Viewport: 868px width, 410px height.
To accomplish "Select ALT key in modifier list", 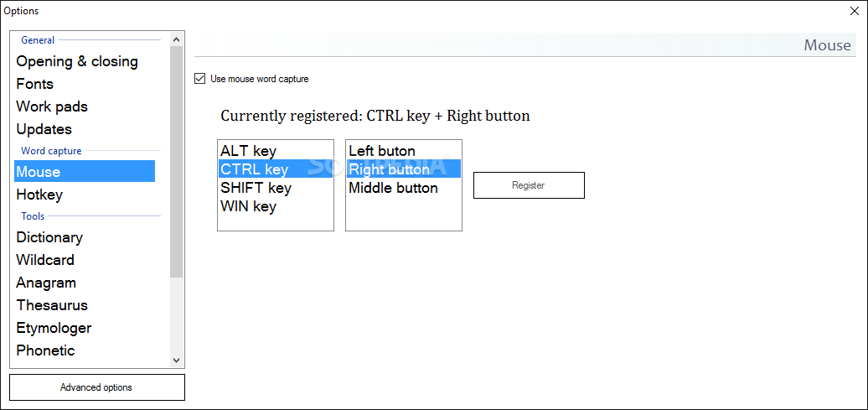I will click(248, 151).
